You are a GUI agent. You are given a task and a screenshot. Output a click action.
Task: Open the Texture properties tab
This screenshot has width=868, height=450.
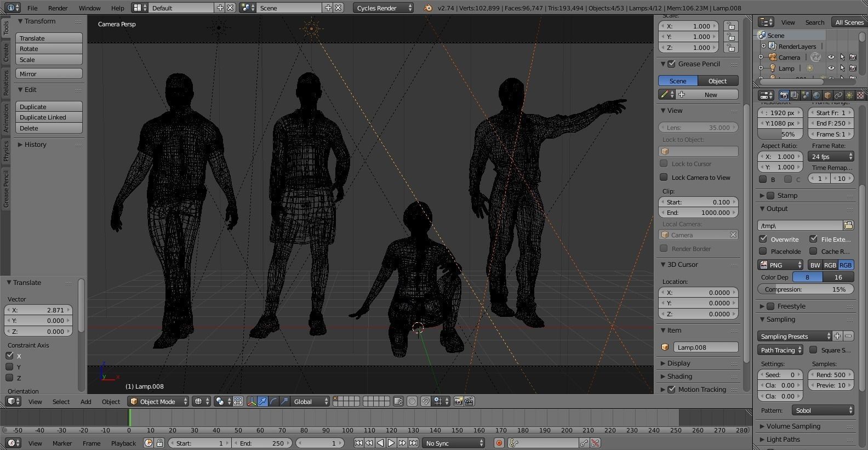pos(860,95)
